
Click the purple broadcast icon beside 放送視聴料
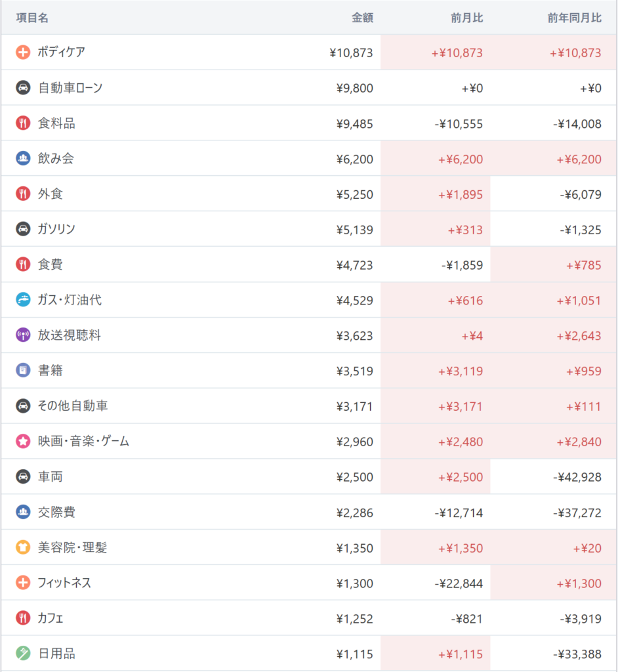(23, 335)
